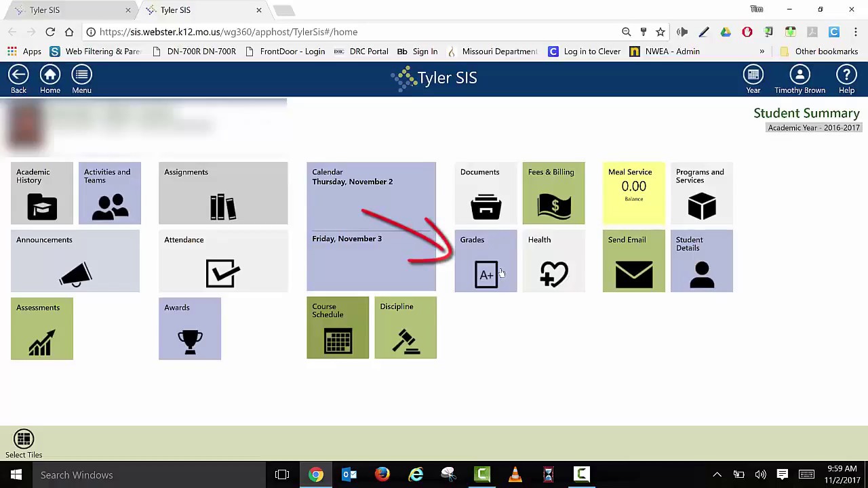Expand the hidden bookmarks overflow chevron
The width and height of the screenshot is (868, 488).
tap(762, 52)
